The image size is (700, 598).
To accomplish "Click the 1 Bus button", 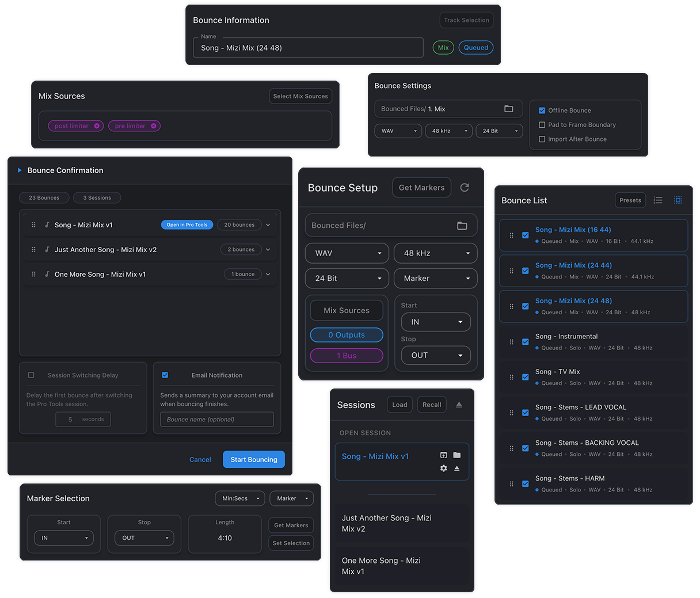I will pyautogui.click(x=347, y=356).
